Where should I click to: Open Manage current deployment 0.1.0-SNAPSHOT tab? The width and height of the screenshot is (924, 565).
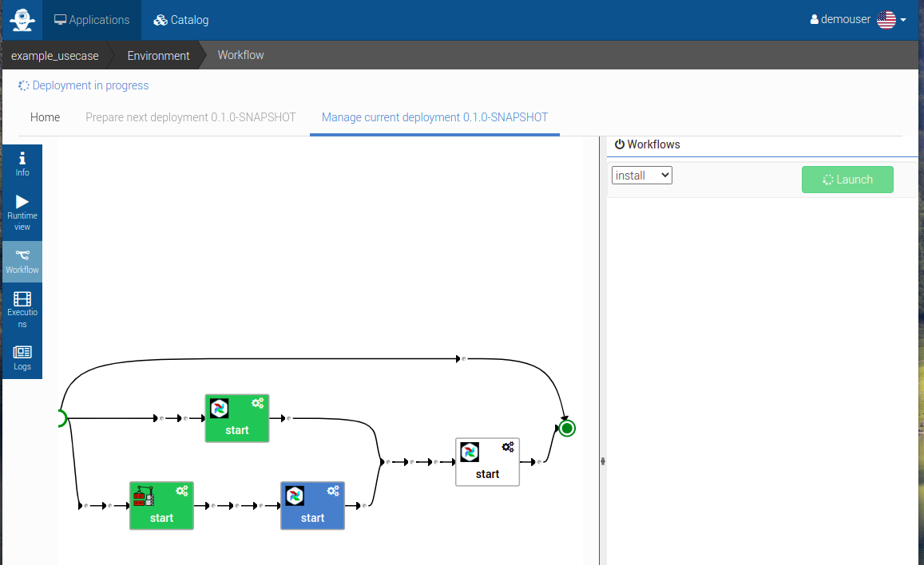pos(435,117)
